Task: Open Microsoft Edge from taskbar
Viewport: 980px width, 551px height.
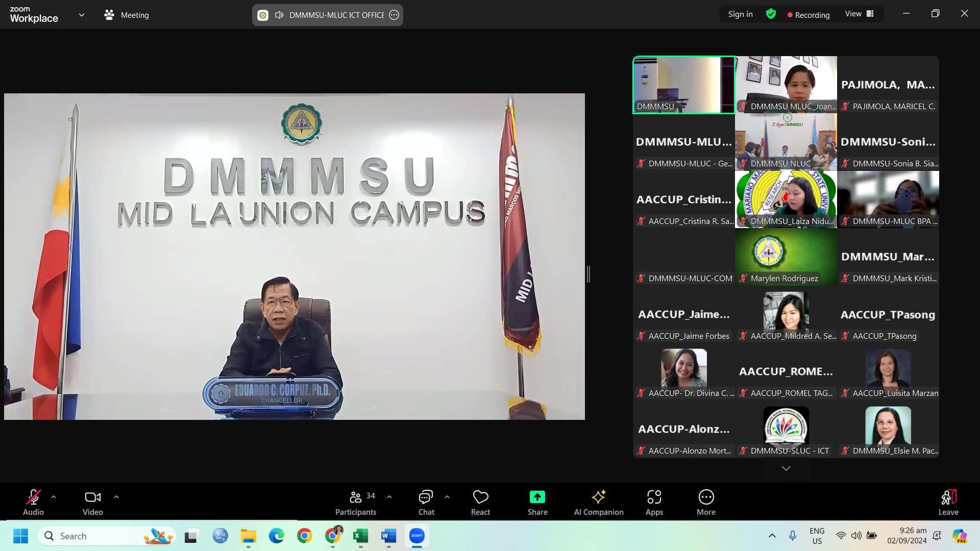Action: [276, 536]
